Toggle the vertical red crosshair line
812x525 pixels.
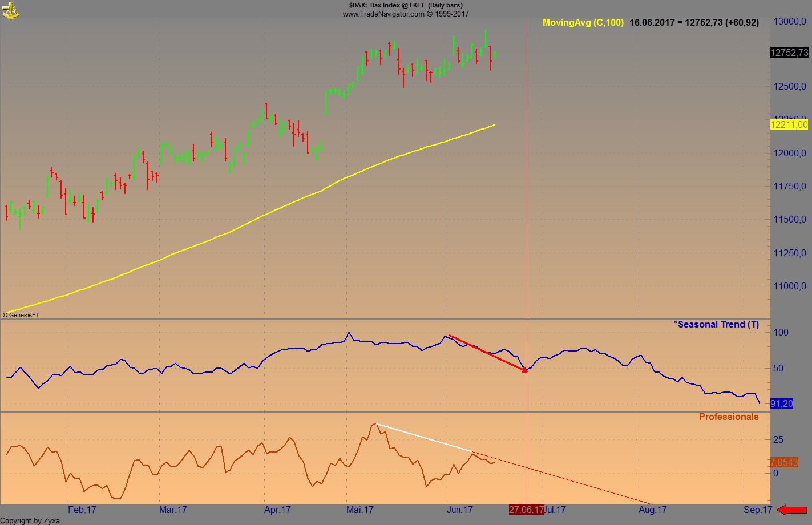coord(526,228)
